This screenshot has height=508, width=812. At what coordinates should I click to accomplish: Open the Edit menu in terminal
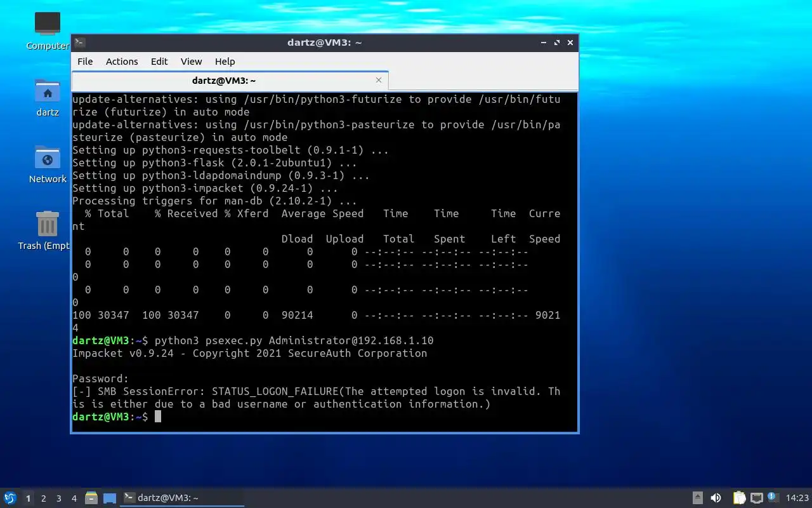(159, 62)
